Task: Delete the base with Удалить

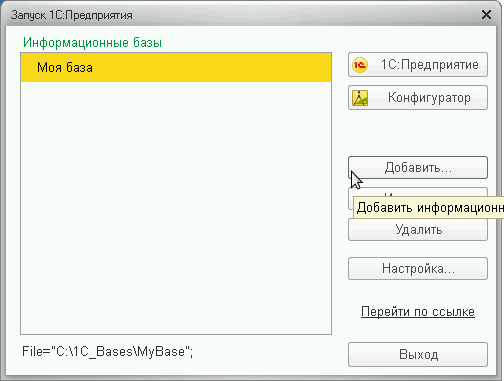Action: [x=418, y=230]
